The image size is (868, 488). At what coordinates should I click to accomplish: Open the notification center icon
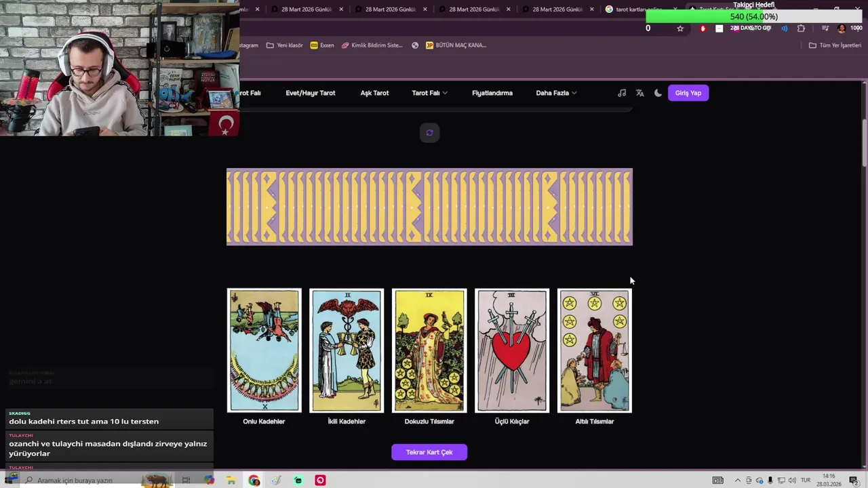[853, 481]
